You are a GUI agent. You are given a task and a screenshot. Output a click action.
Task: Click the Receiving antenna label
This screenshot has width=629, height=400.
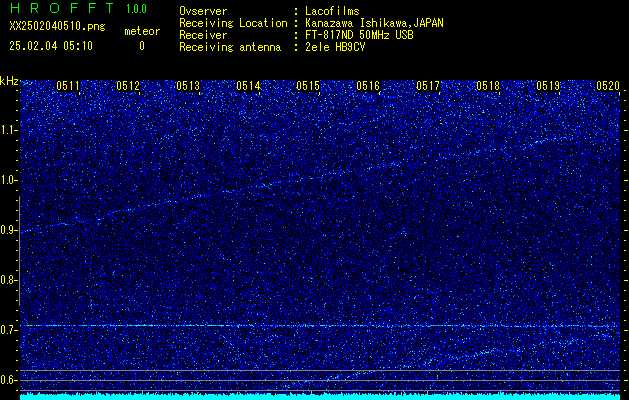[x=230, y=47]
